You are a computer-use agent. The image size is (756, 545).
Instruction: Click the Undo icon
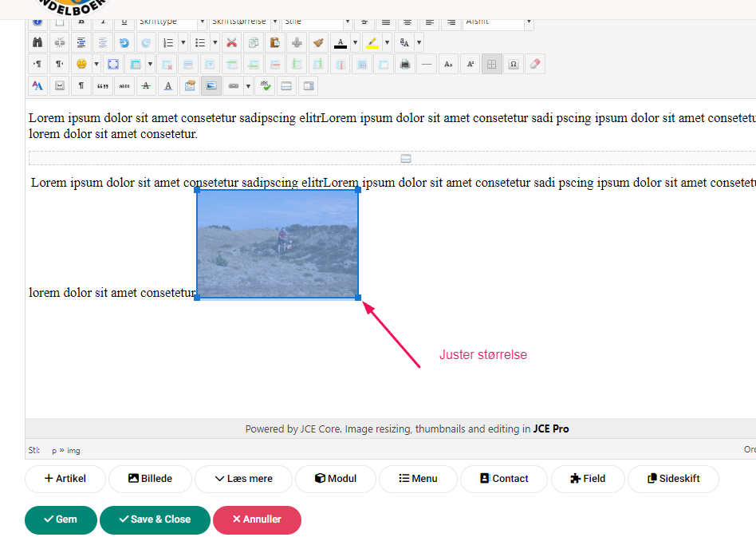point(124,42)
